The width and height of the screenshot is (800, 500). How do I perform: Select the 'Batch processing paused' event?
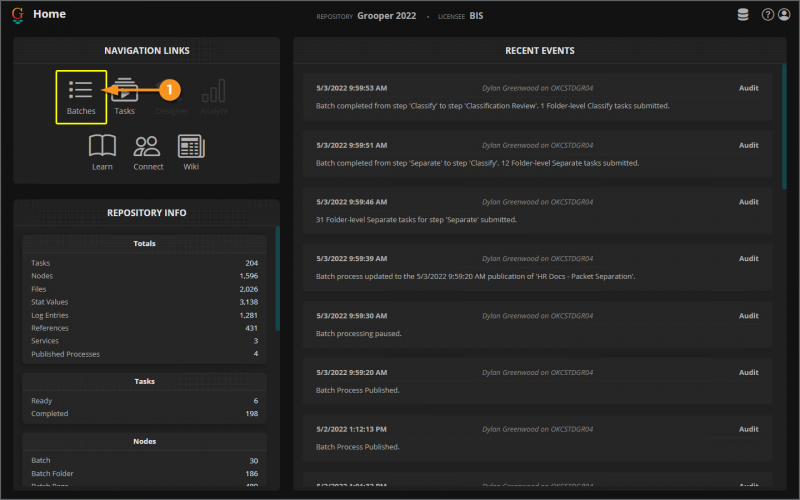[537, 324]
